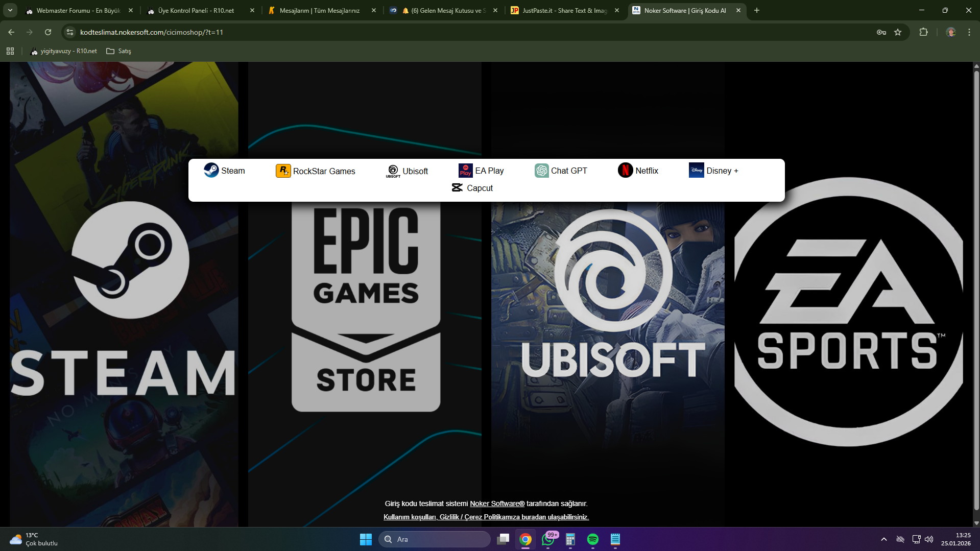980x551 pixels.
Task: Open the Capcut text link
Action: [480, 188]
